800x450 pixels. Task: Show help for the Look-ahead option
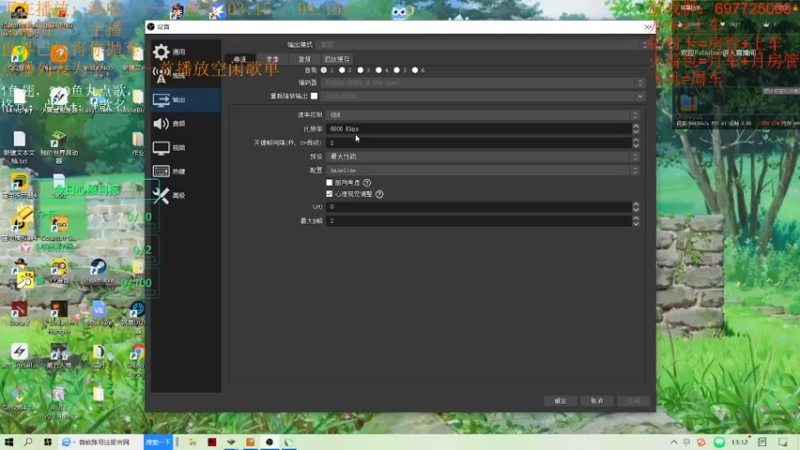[x=367, y=183]
